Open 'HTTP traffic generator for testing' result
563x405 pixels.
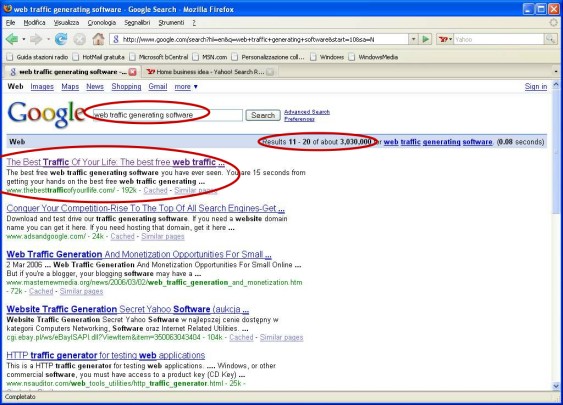click(x=106, y=355)
